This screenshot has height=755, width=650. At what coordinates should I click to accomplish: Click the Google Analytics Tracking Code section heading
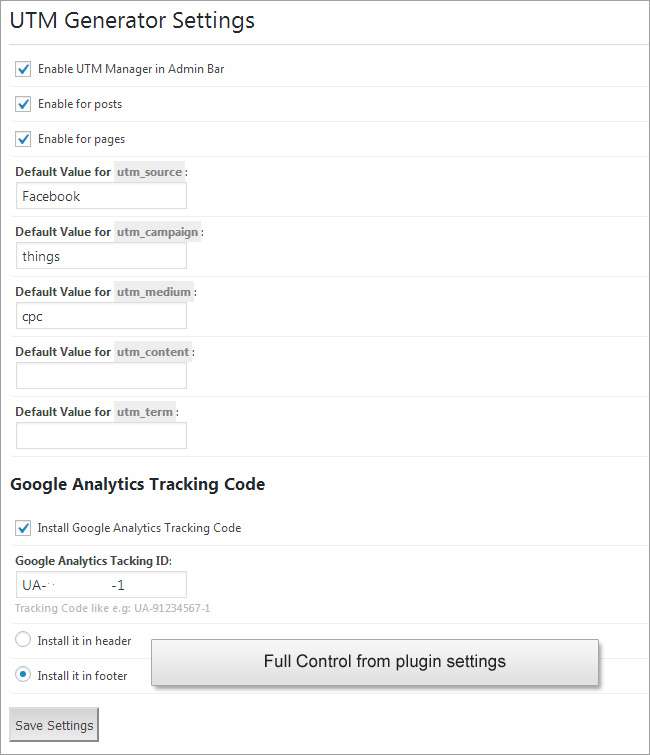[138, 484]
